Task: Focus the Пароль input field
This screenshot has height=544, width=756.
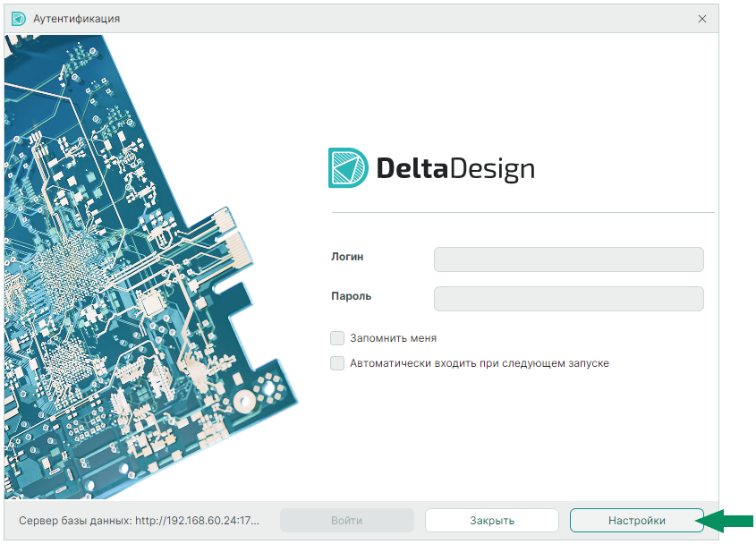Action: coord(568,299)
